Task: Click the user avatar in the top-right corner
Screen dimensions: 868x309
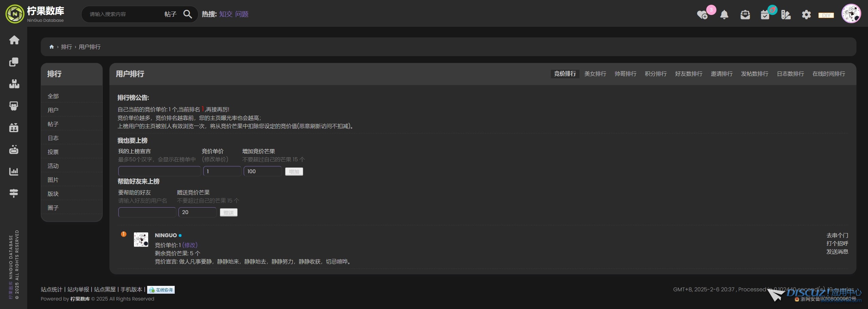Action: coord(851,14)
